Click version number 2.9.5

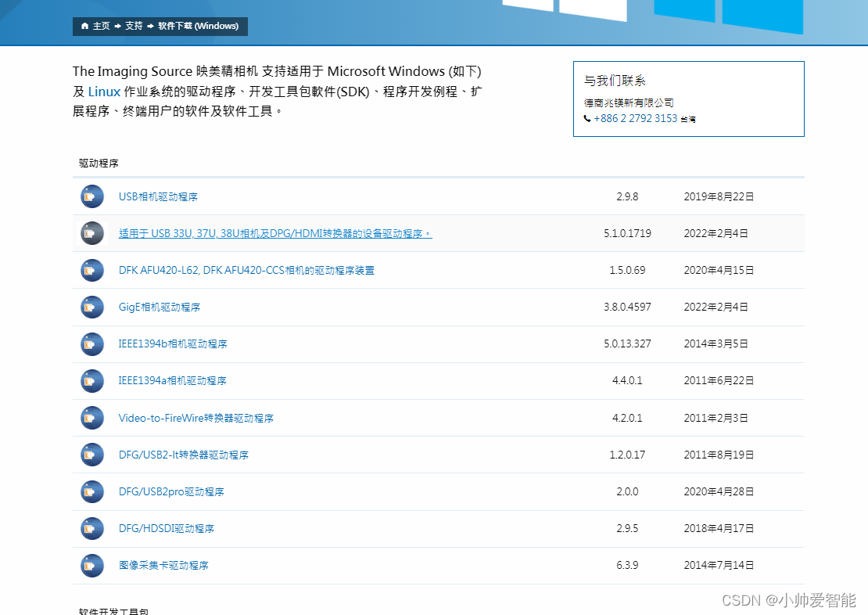tap(627, 529)
